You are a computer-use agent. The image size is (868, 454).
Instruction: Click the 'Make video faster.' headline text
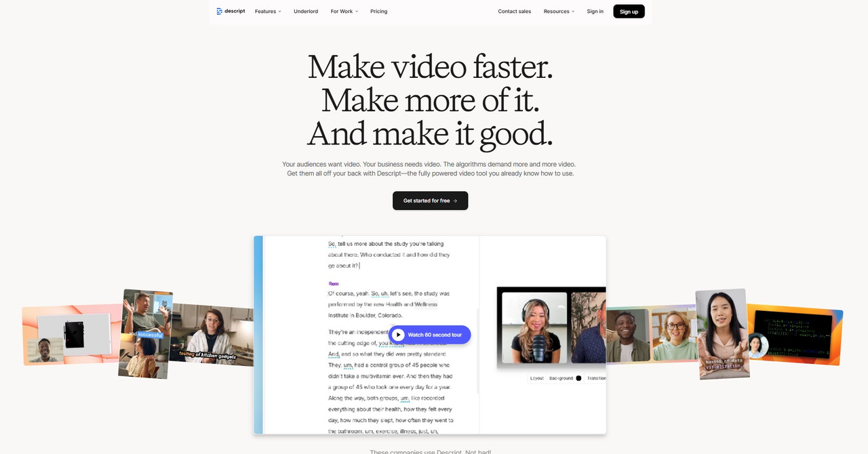pos(431,66)
